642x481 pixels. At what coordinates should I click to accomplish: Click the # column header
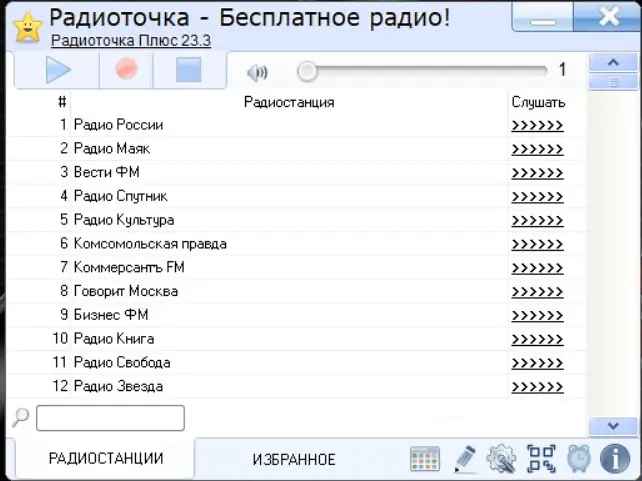pyautogui.click(x=62, y=102)
